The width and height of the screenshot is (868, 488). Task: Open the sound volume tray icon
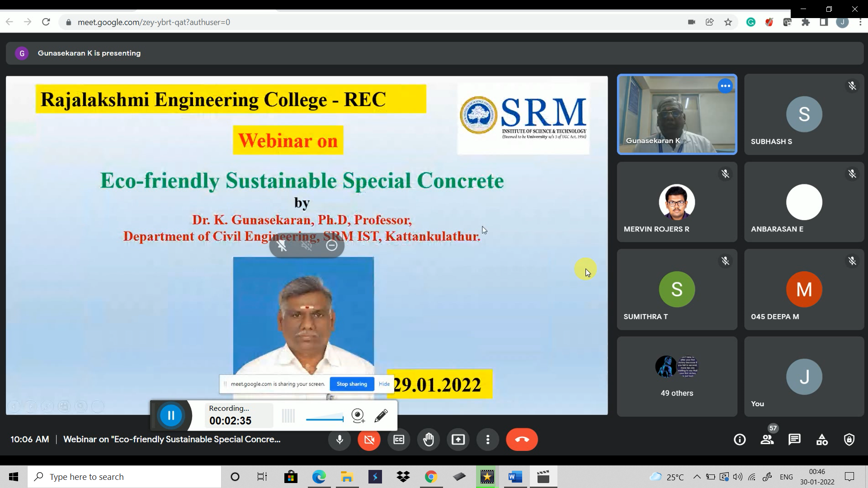738,477
